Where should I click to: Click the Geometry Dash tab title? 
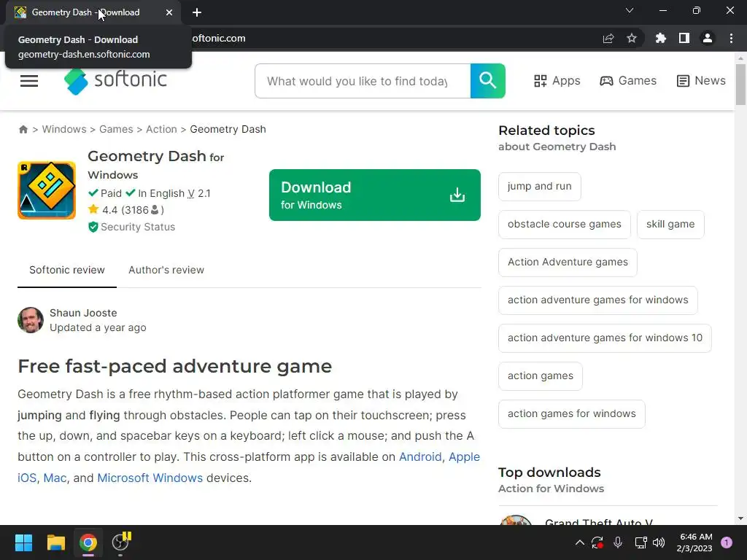coord(86,12)
